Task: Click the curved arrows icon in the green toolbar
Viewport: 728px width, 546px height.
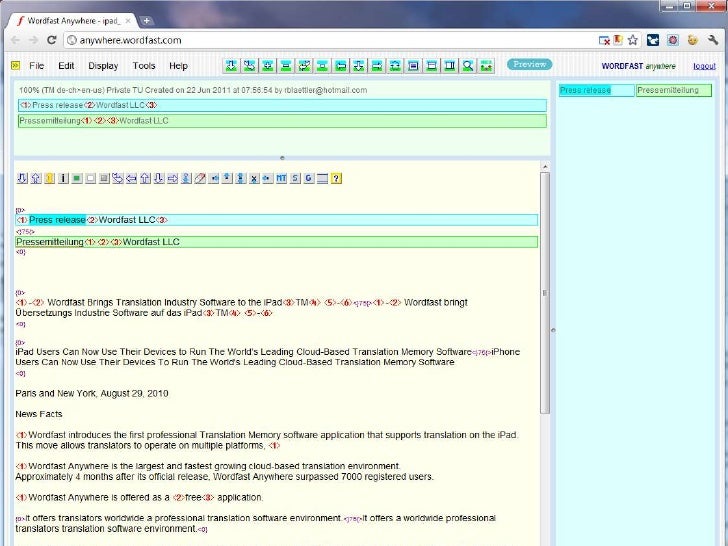Action: click(x=249, y=66)
